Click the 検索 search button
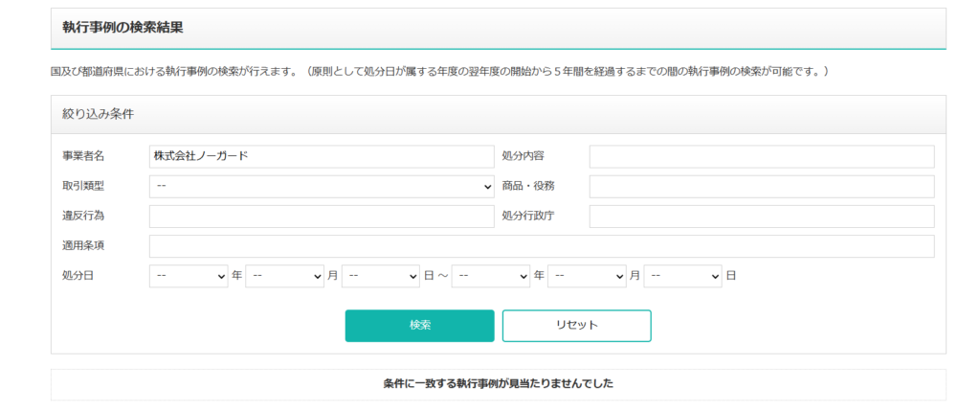The height and width of the screenshot is (412, 980). click(x=419, y=326)
